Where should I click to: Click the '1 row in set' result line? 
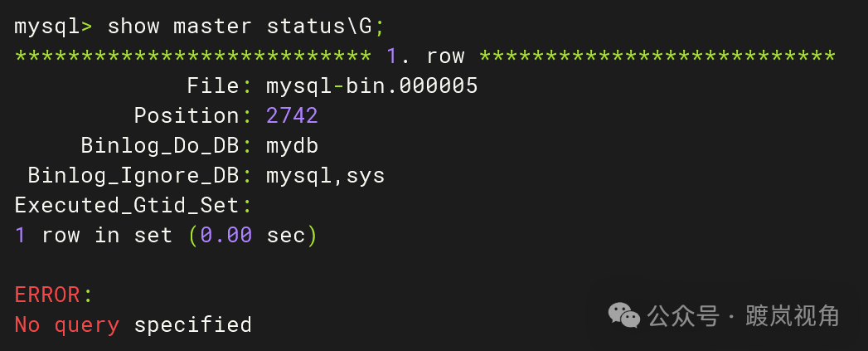coord(94,236)
